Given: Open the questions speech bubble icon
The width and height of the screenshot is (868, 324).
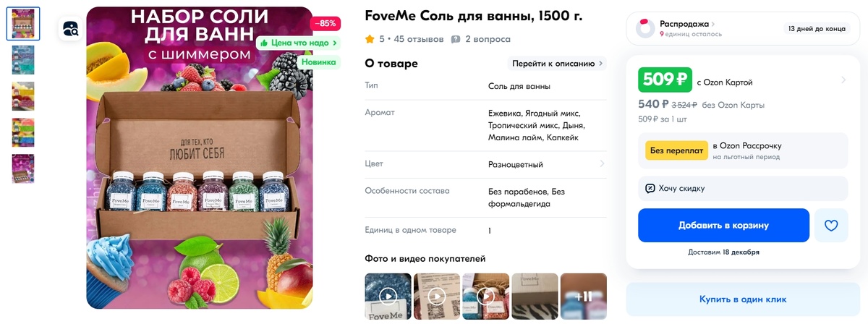Looking at the screenshot, I should (455, 39).
